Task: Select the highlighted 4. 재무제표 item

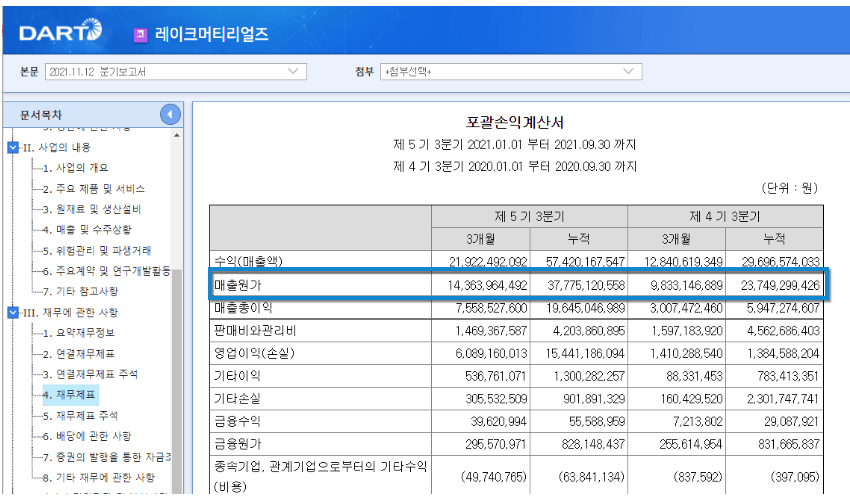Action: click(69, 395)
